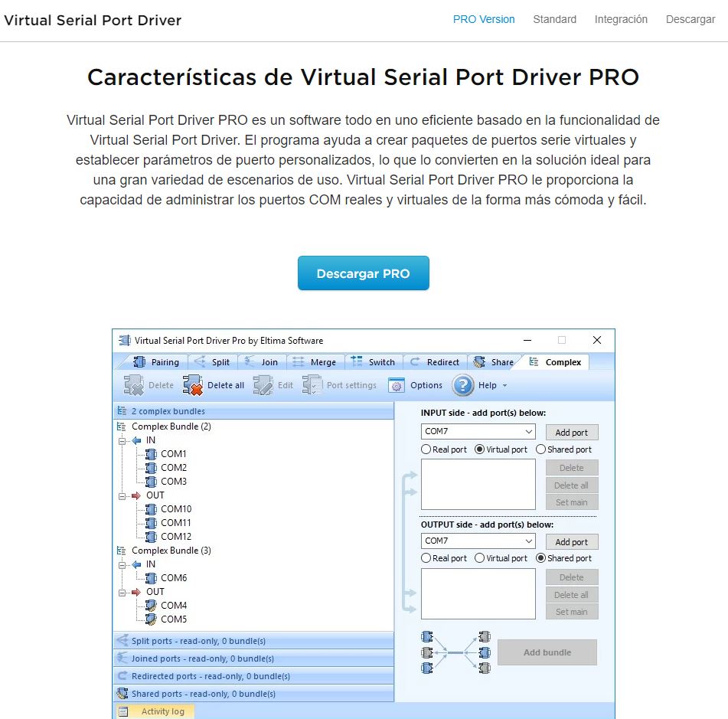
Task: Open the OUTPUT side COM7 dropdown
Action: click(x=478, y=541)
